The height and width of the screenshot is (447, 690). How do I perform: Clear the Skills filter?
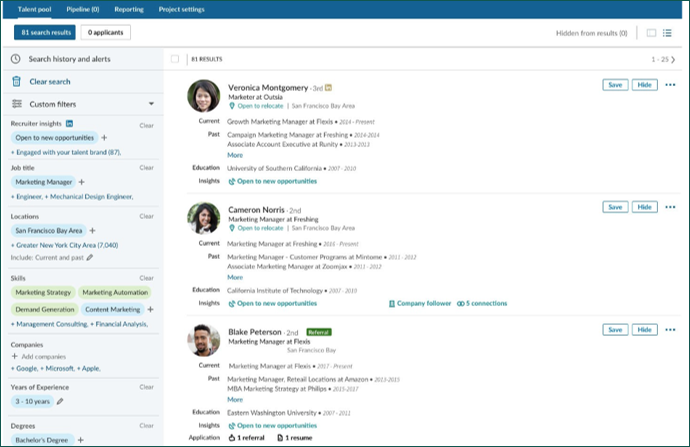tap(146, 277)
